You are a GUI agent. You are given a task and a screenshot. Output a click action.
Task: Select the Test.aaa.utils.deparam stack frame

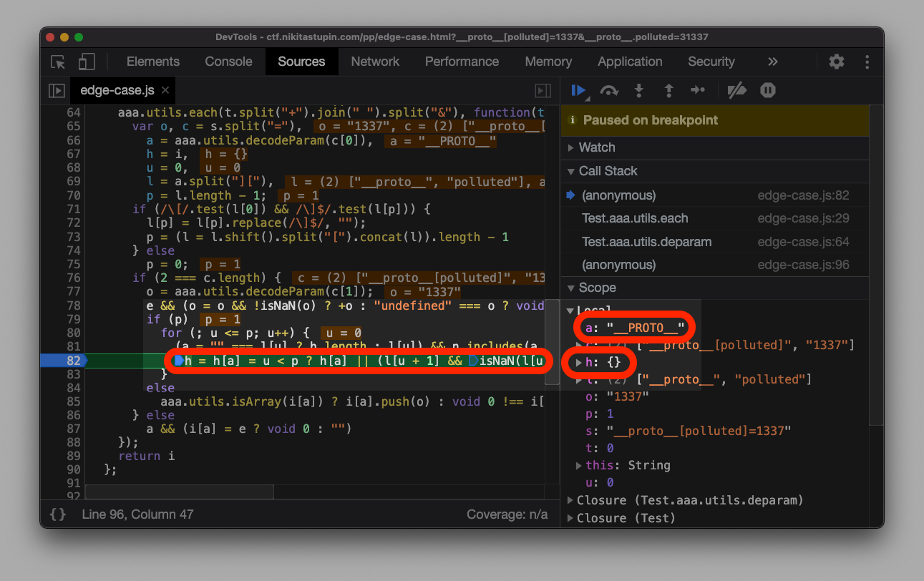click(715, 242)
